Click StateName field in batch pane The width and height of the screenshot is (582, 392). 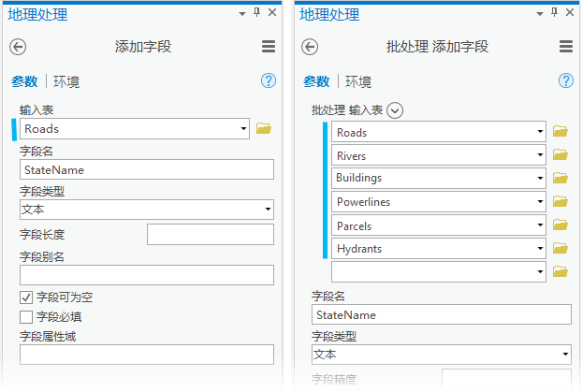[441, 315]
